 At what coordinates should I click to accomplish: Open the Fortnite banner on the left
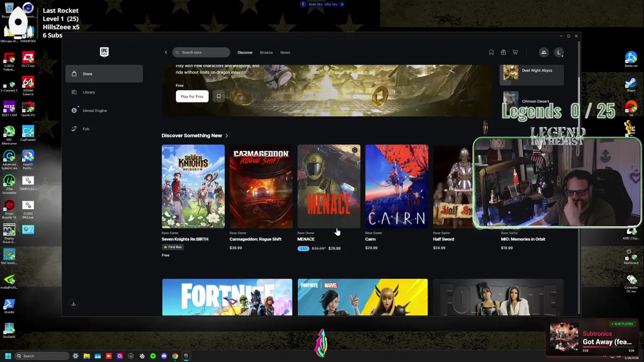[227, 297]
